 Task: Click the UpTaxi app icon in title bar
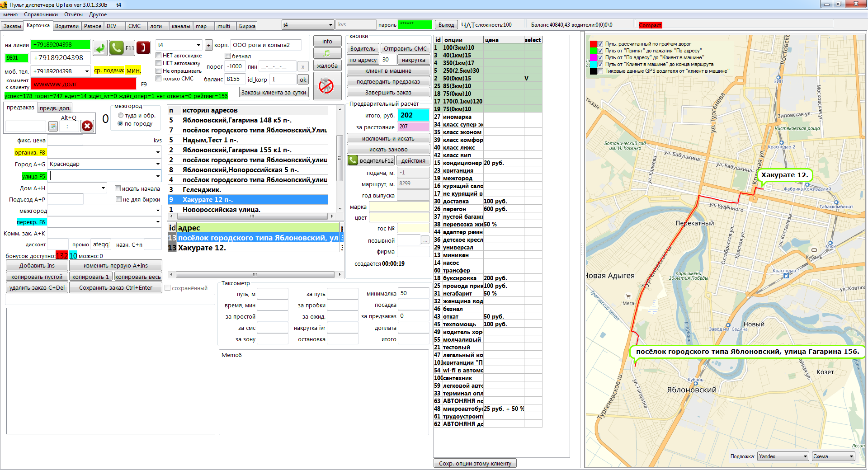click(4, 5)
